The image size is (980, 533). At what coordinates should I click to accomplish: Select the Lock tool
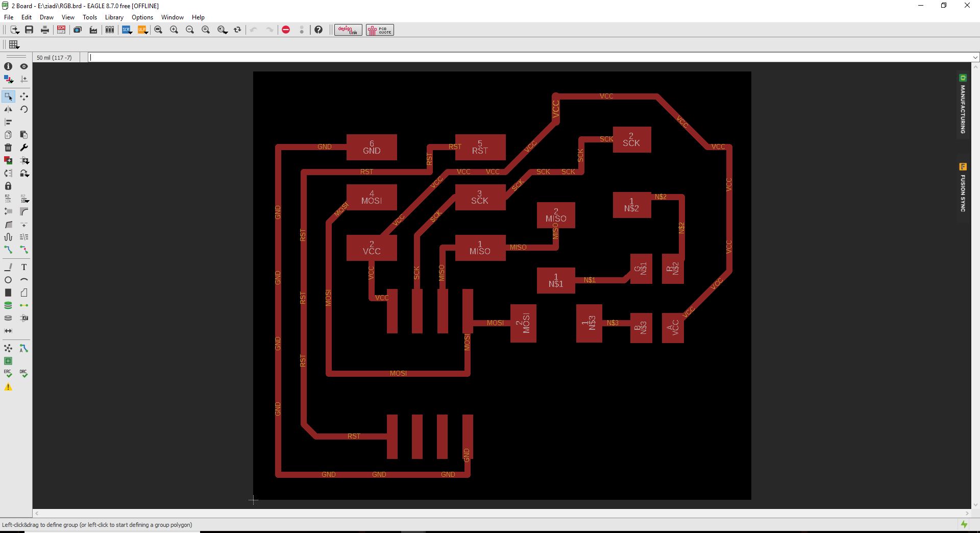[x=8, y=186]
